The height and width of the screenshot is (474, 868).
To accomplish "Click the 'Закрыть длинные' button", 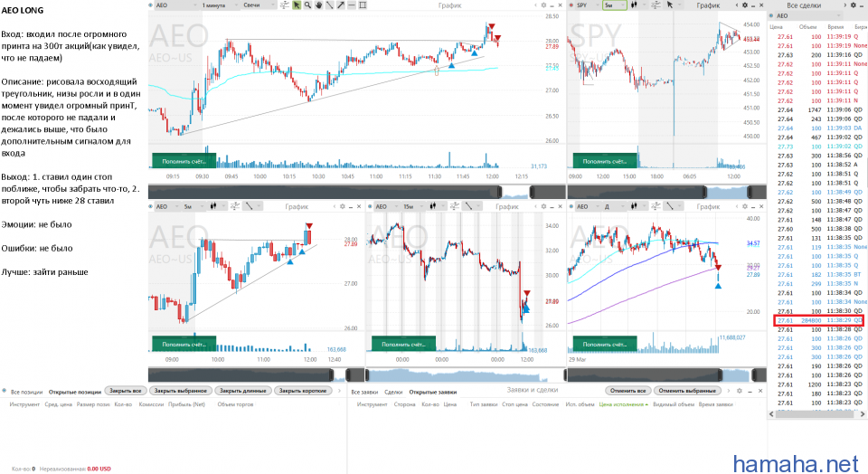I will click(242, 391).
